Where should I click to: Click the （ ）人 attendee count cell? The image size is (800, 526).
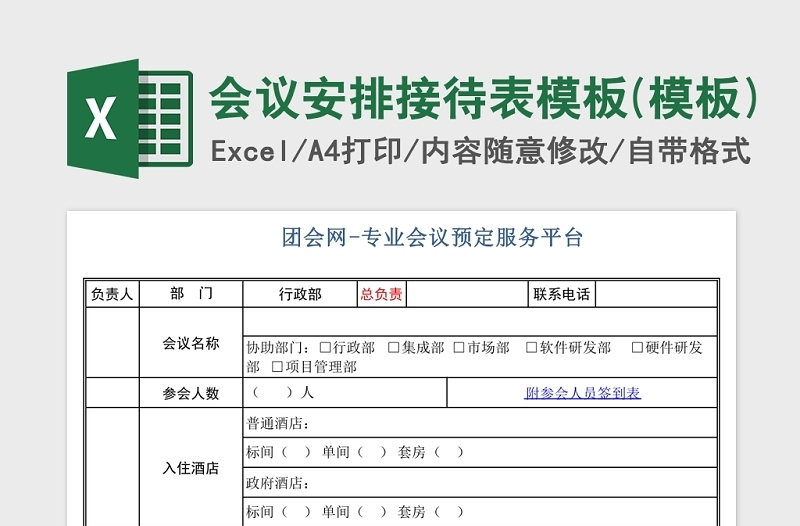pos(345,393)
